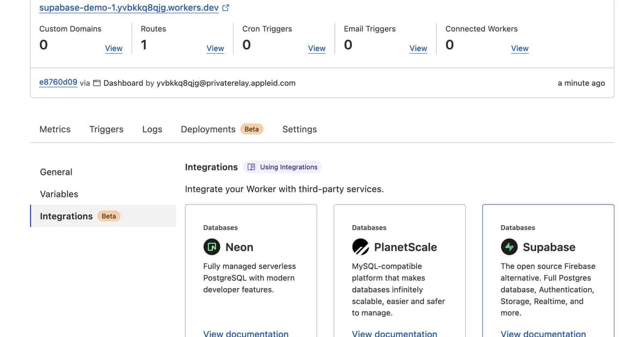Click the Beta badge on Deployments tab
The width and height of the screenshot is (644, 337).
tap(251, 129)
